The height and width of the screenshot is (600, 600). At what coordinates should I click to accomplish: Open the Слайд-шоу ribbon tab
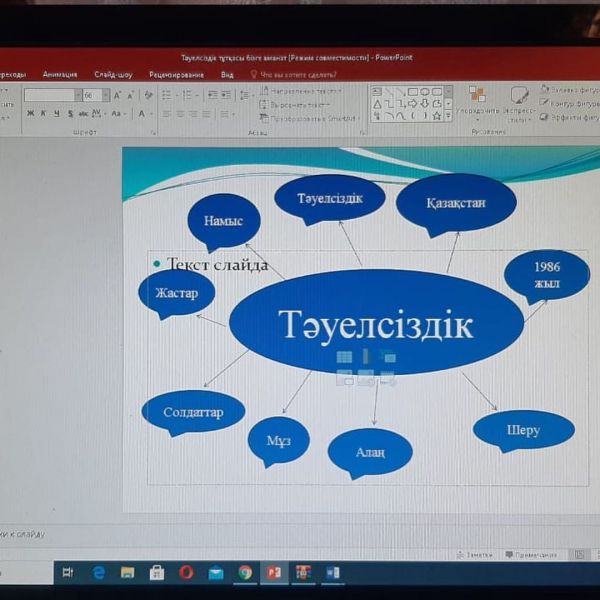(x=113, y=74)
